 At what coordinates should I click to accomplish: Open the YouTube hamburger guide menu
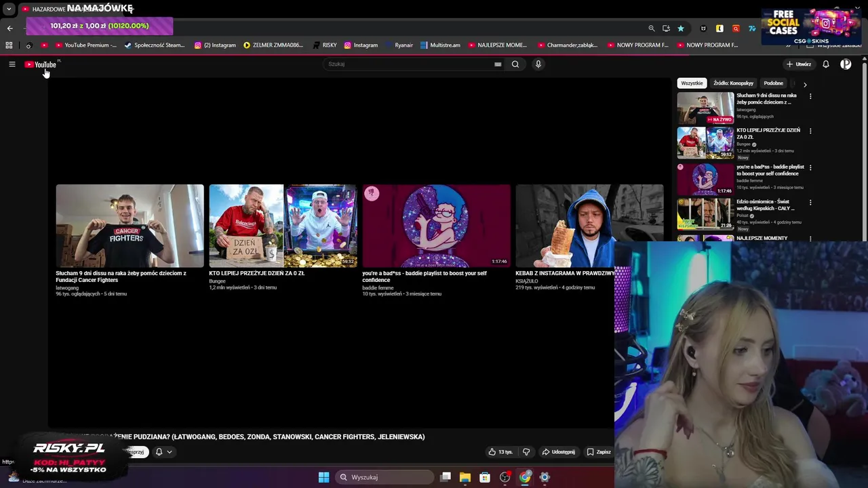pos(12,64)
